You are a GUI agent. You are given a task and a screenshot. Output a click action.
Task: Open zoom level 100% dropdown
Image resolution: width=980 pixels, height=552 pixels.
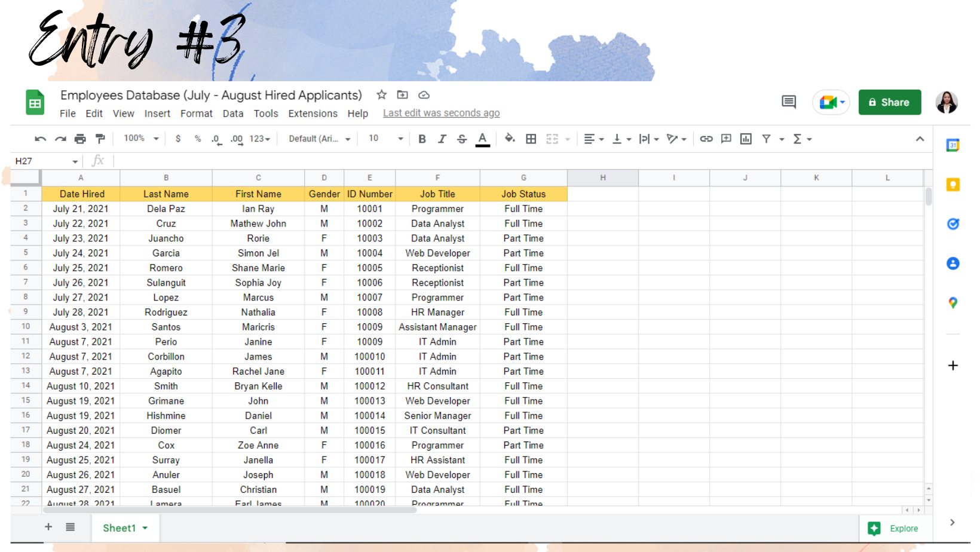click(x=141, y=139)
